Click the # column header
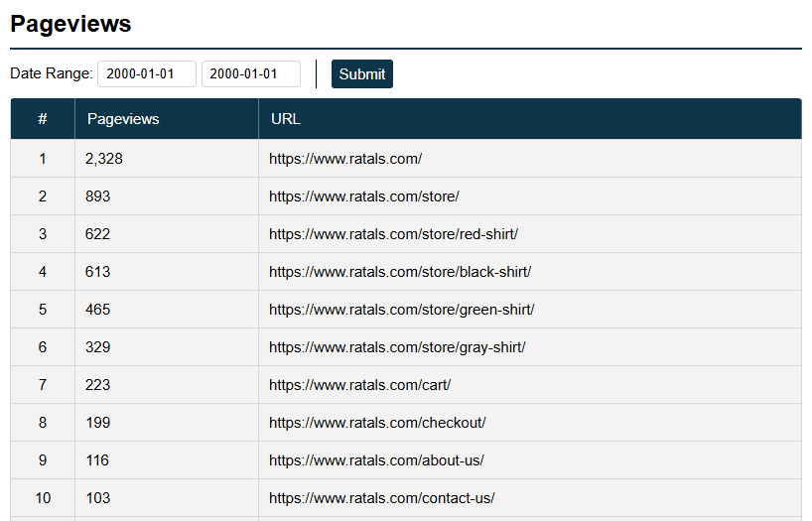The image size is (812, 521). 43,119
